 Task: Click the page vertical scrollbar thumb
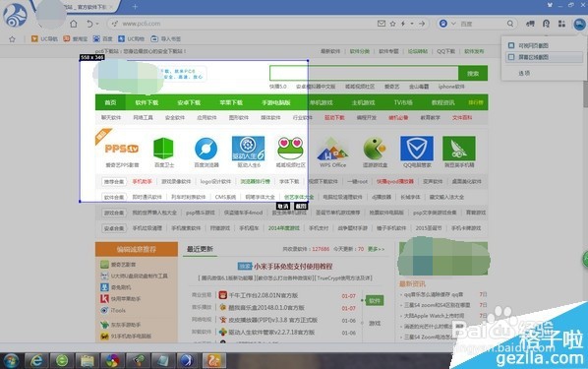585,93
